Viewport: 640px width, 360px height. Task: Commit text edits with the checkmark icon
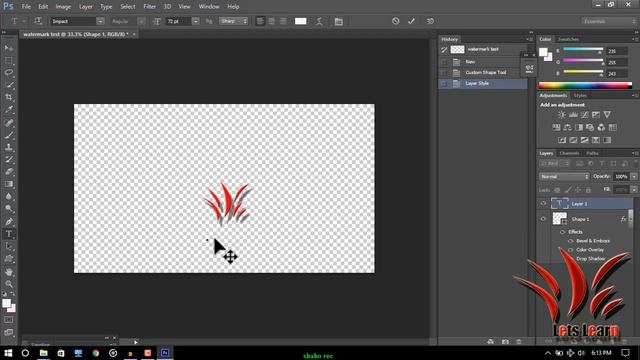pyautogui.click(x=411, y=21)
